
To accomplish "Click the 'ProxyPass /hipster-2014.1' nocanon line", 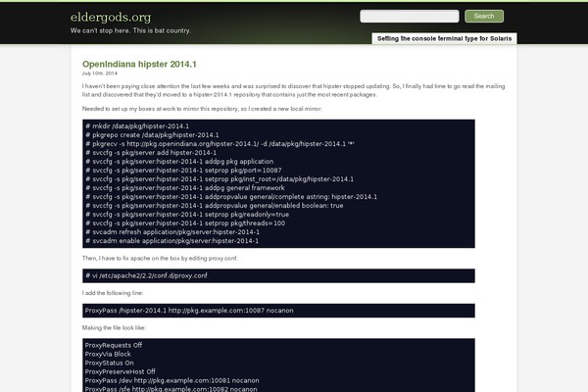I will pyautogui.click(x=189, y=311).
